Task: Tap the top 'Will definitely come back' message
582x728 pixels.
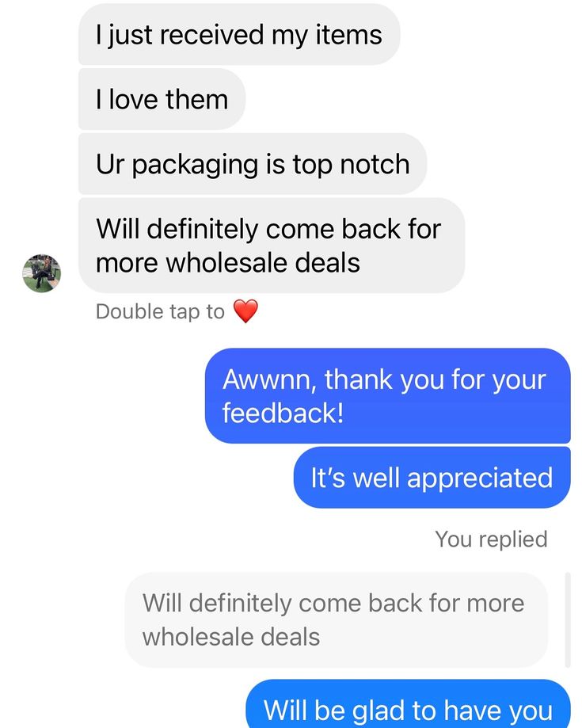Action: coord(272,246)
